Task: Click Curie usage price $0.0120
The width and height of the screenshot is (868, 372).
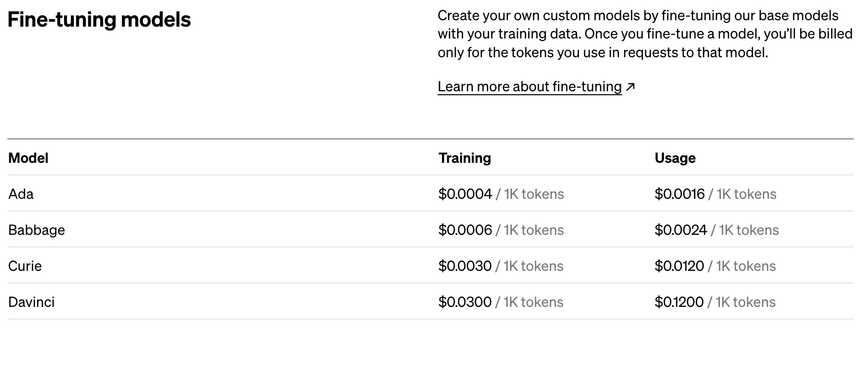Action: pyautogui.click(x=679, y=266)
